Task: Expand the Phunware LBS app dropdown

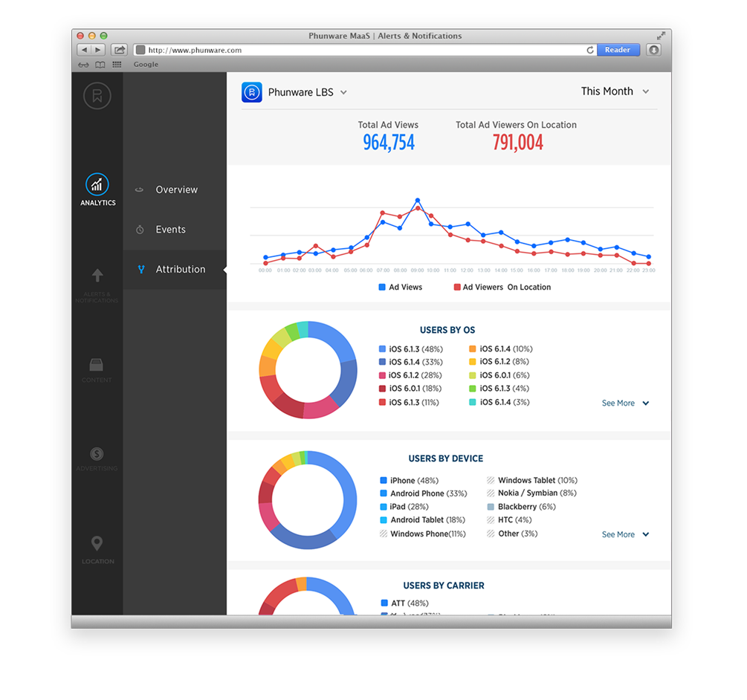Action: coord(343,93)
